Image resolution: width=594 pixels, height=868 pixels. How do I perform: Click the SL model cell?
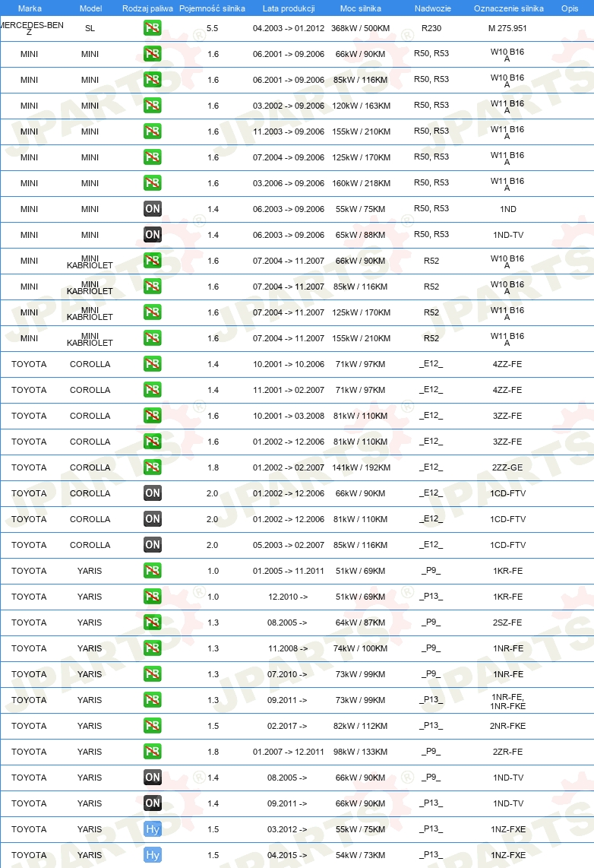pyautogui.click(x=90, y=28)
